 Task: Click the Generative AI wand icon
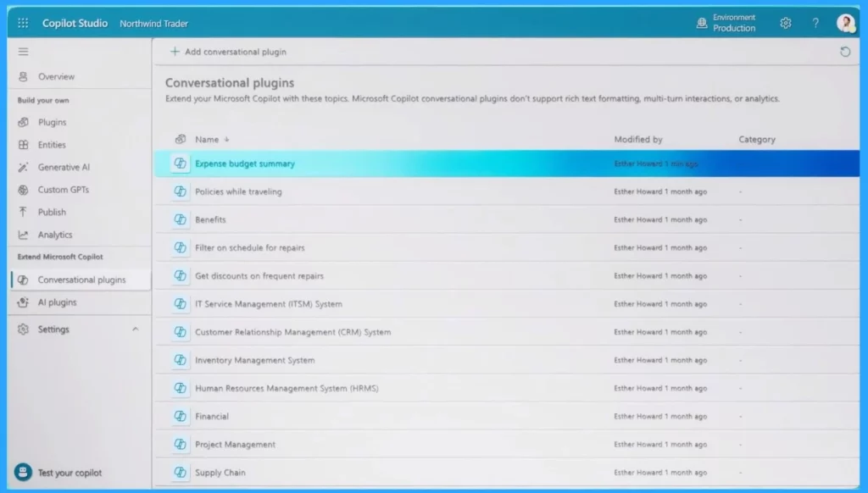pos(23,167)
